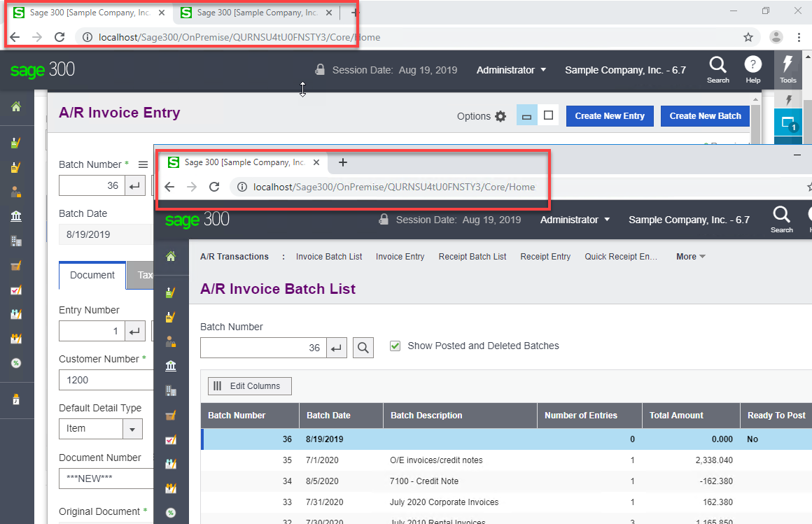Open the hamburger menu beside Batch Number

point(143,164)
